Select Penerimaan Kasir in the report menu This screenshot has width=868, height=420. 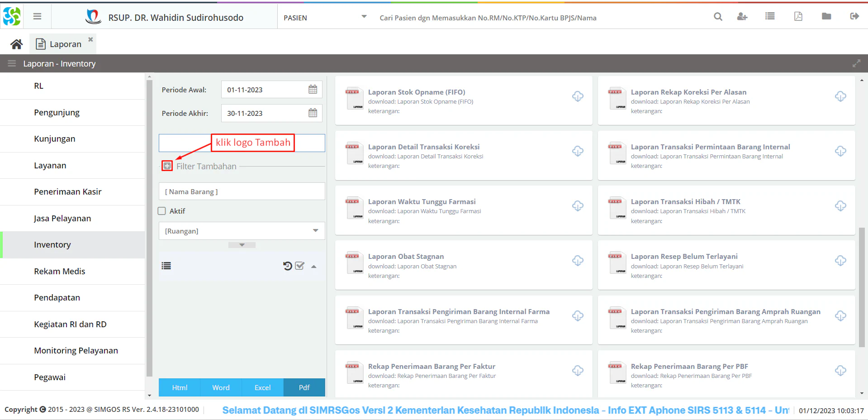click(x=72, y=191)
